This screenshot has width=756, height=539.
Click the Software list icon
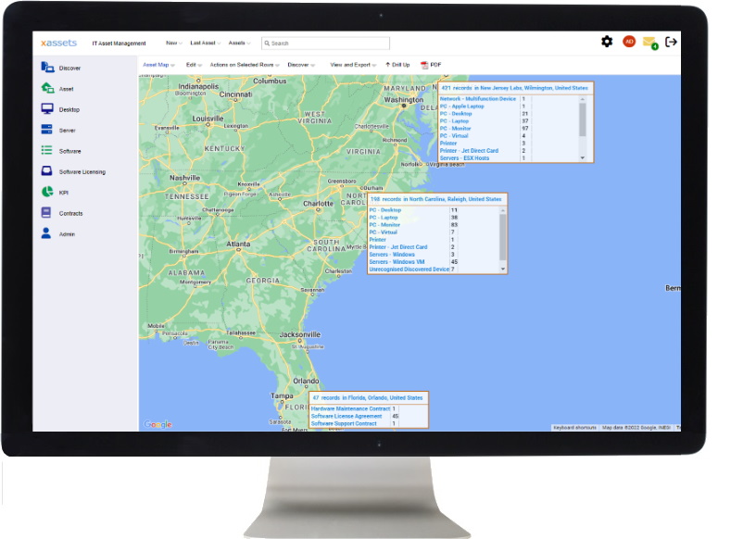46,150
